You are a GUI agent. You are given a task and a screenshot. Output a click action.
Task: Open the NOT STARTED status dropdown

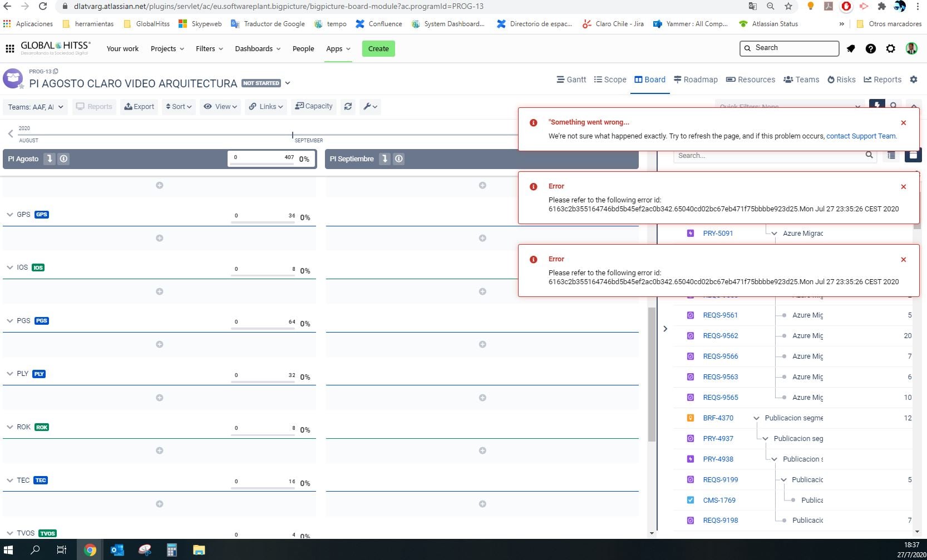pos(266,83)
